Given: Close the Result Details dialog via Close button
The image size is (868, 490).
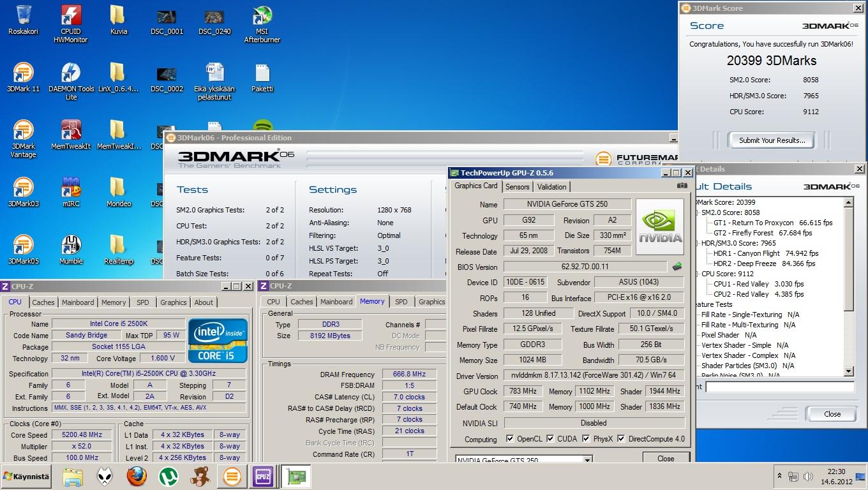Looking at the screenshot, I should coord(832,414).
